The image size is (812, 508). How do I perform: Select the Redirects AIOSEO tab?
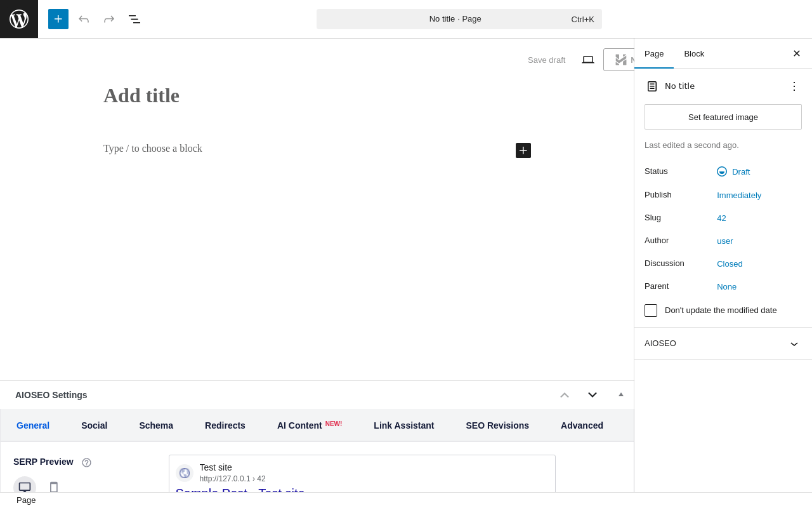point(225,425)
